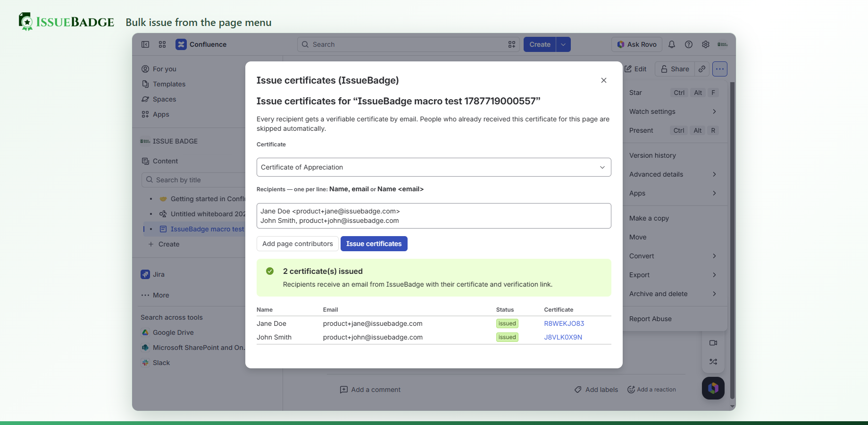Click Add a comment
This screenshot has width=868, height=425.
370,390
